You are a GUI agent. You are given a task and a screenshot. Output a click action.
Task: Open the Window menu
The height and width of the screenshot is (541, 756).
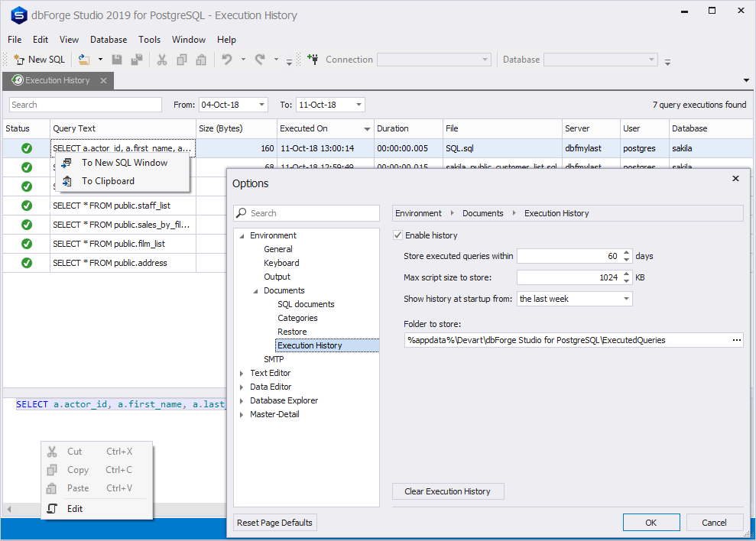189,40
